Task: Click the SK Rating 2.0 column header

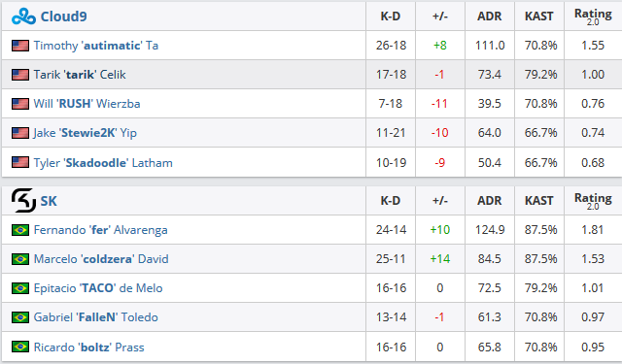Action: pyautogui.click(x=593, y=201)
